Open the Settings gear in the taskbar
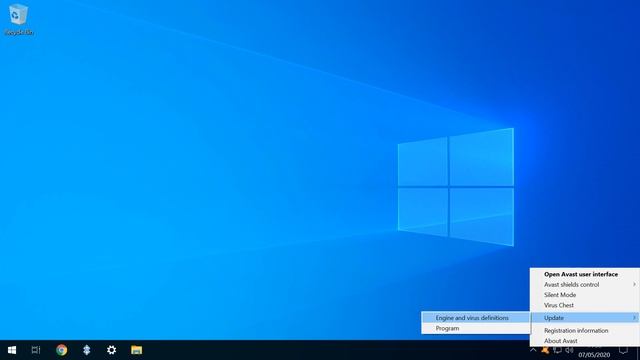The height and width of the screenshot is (360, 640). pos(111,350)
